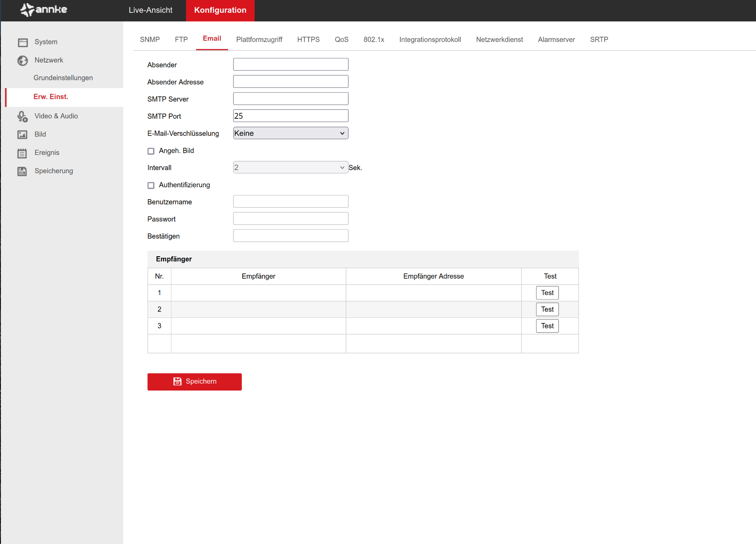The image size is (756, 544).
Task: Click the floppy icon on Speichern
Action: 177,381
